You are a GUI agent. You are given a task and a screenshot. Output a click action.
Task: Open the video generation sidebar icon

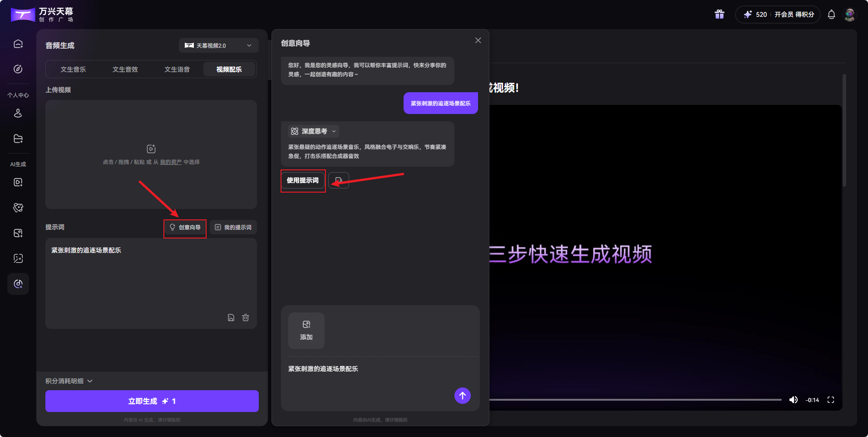click(18, 182)
